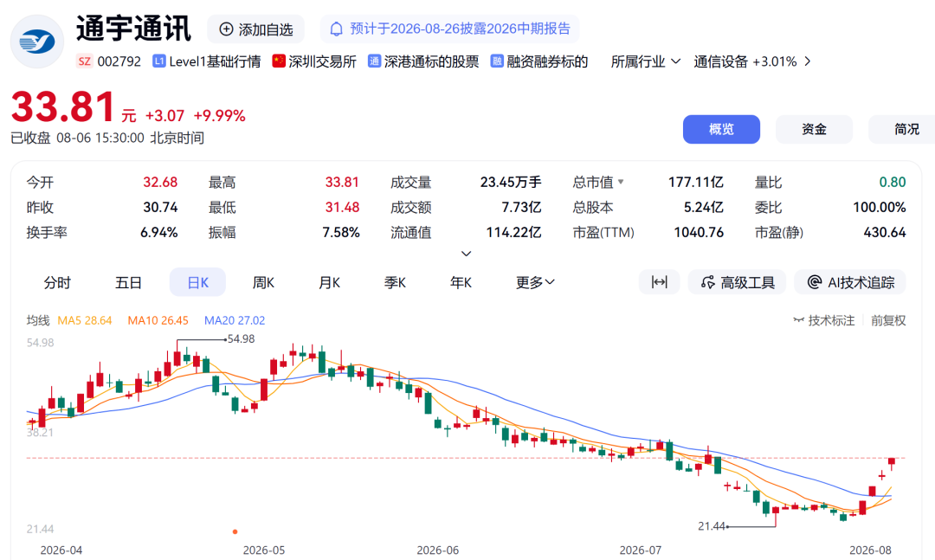Switch to the 资金 tab
This screenshot has width=935, height=560.
(813, 130)
